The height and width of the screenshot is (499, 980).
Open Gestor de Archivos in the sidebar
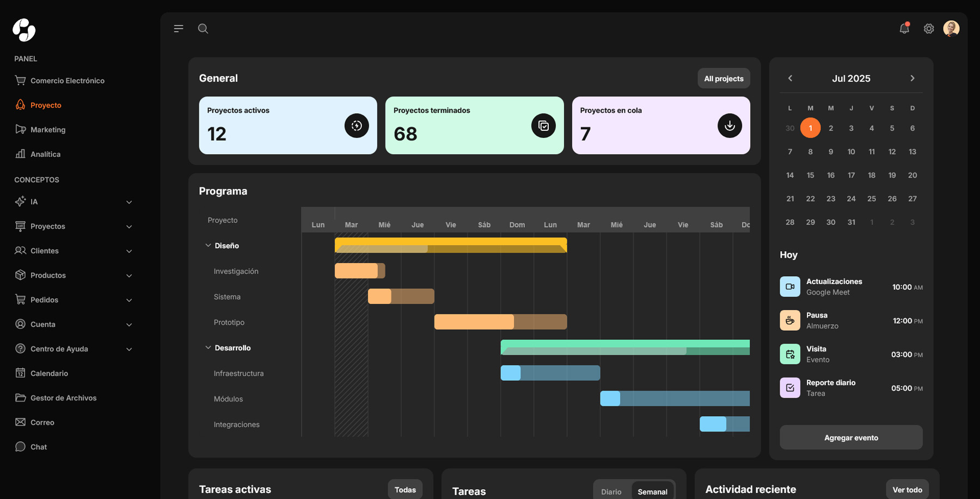[63, 398]
